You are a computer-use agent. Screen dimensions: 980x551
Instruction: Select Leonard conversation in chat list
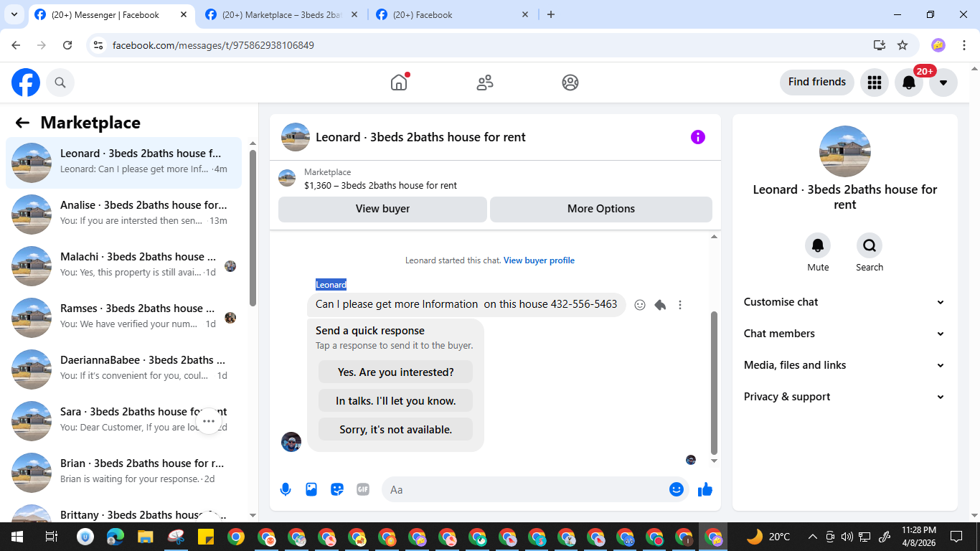[x=123, y=163]
